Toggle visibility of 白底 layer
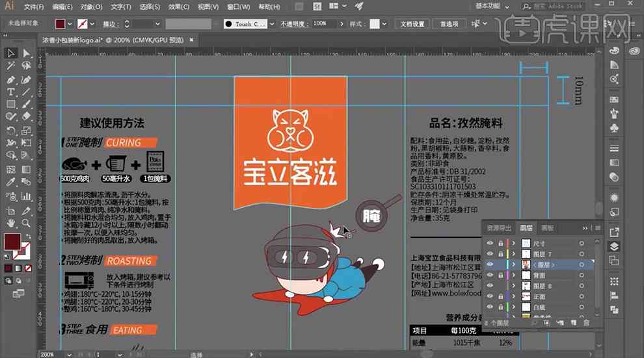Image resolution: width=644 pixels, height=358 pixels. pos(490,307)
